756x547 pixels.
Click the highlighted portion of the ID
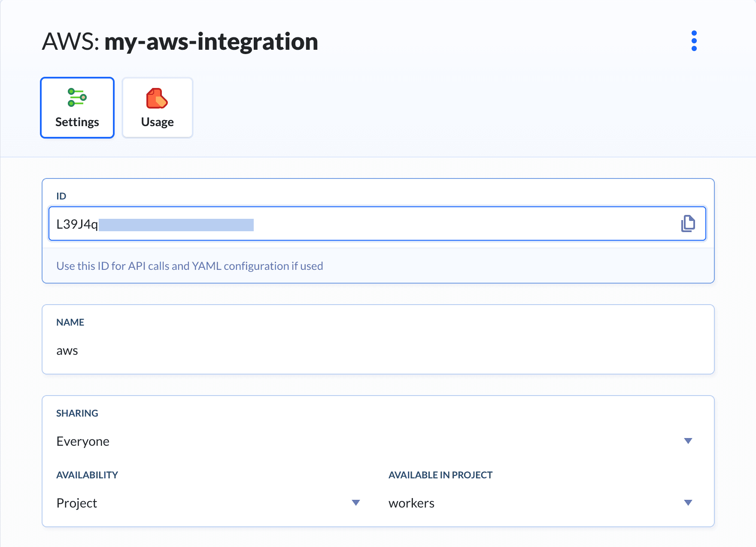pos(176,225)
